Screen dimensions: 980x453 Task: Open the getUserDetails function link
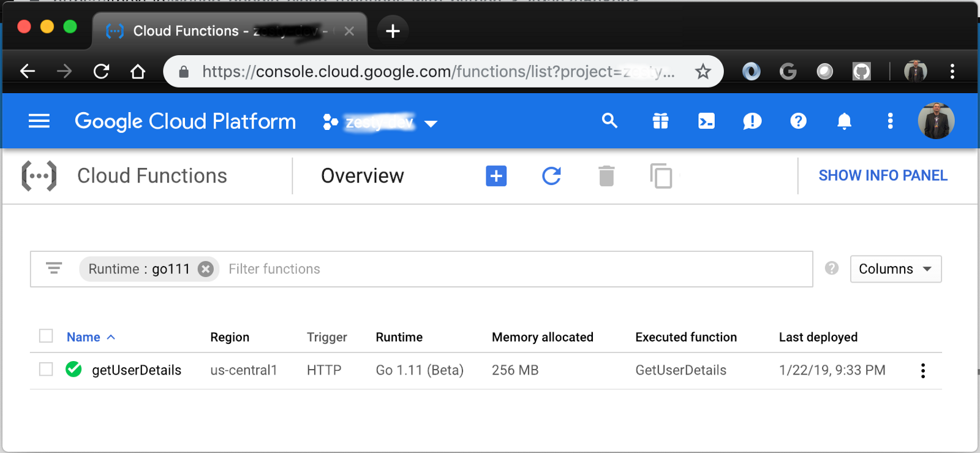137,370
